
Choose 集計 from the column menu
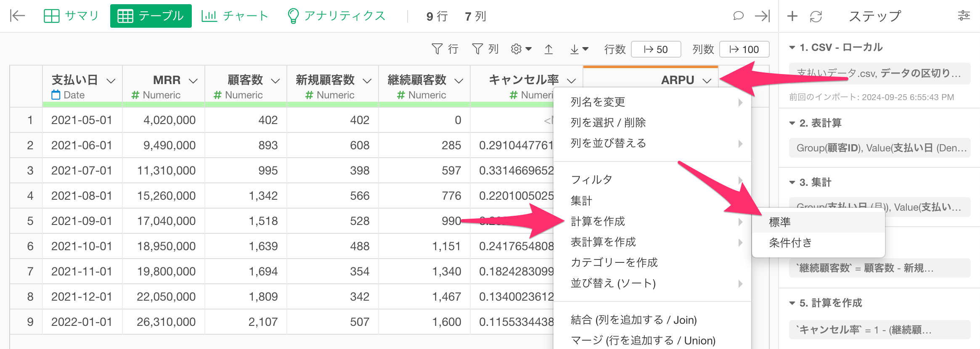(652, 201)
